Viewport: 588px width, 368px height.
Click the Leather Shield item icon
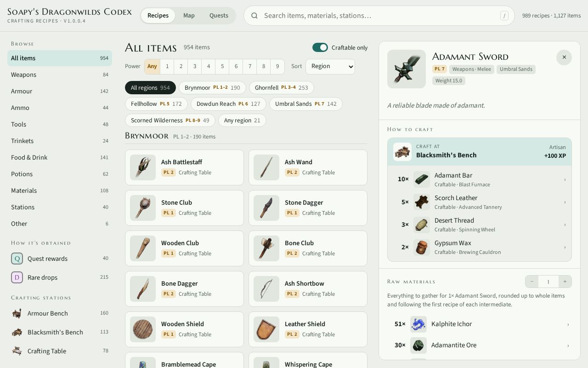(266, 329)
